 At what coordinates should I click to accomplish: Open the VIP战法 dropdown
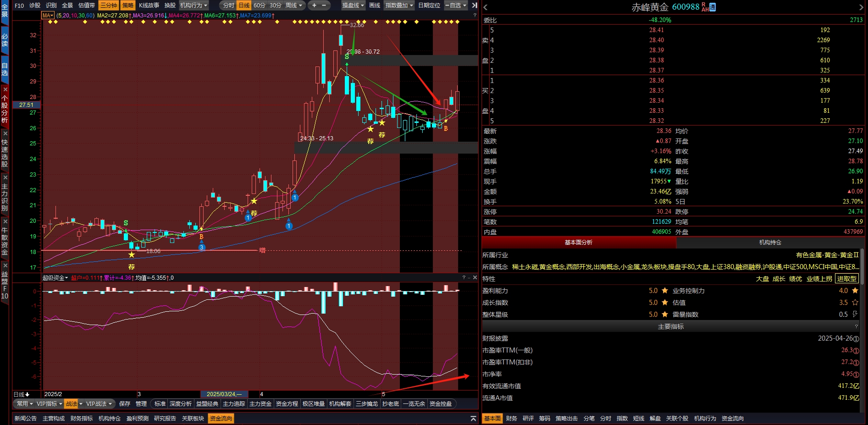tap(99, 404)
